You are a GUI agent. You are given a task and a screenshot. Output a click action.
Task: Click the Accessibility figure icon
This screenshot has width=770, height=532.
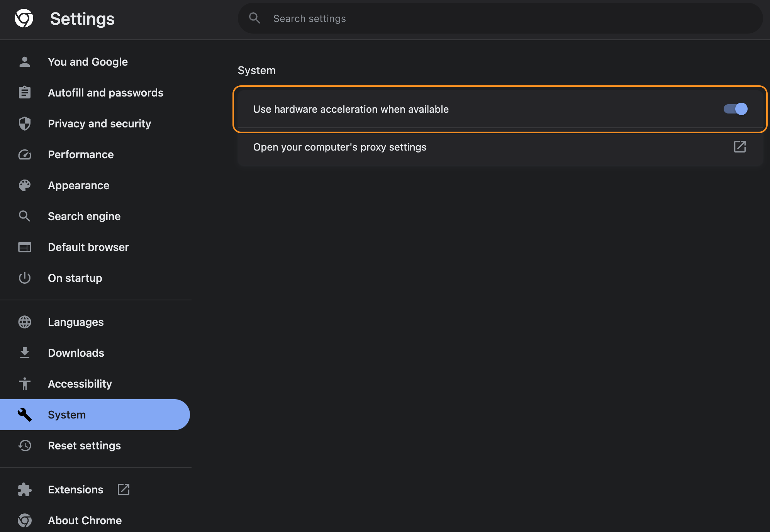pos(25,384)
